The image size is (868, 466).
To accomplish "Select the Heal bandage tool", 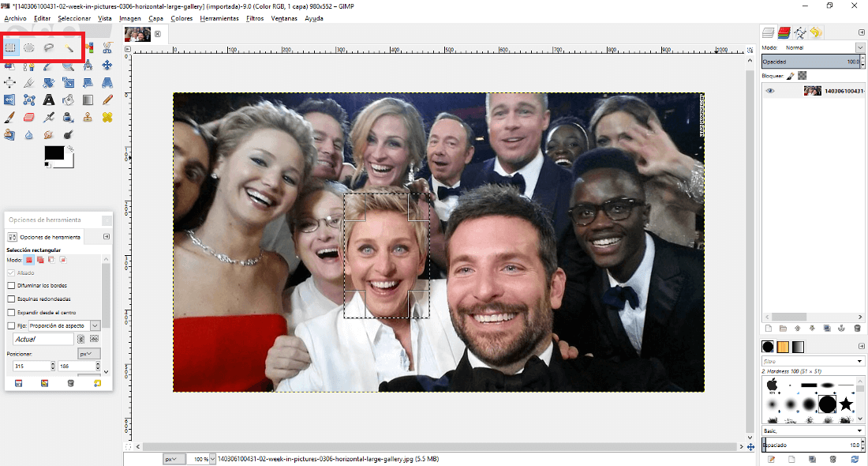I will 107,117.
